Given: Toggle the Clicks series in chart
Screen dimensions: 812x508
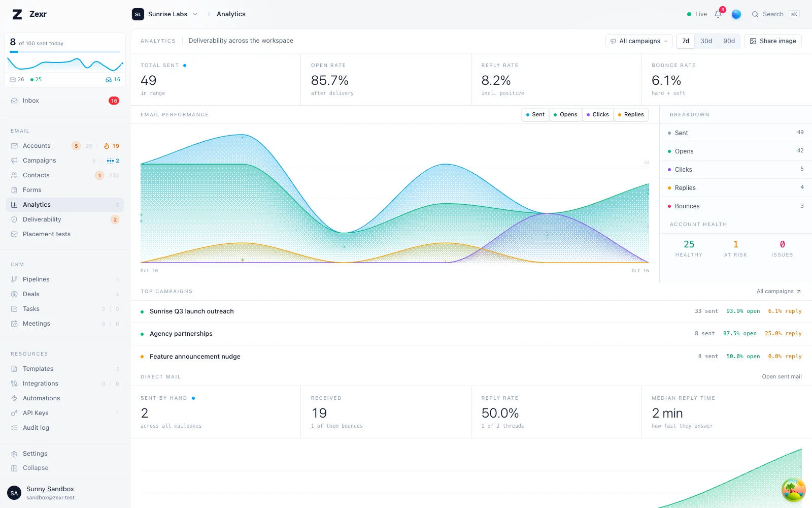Looking at the screenshot, I should click(598, 115).
